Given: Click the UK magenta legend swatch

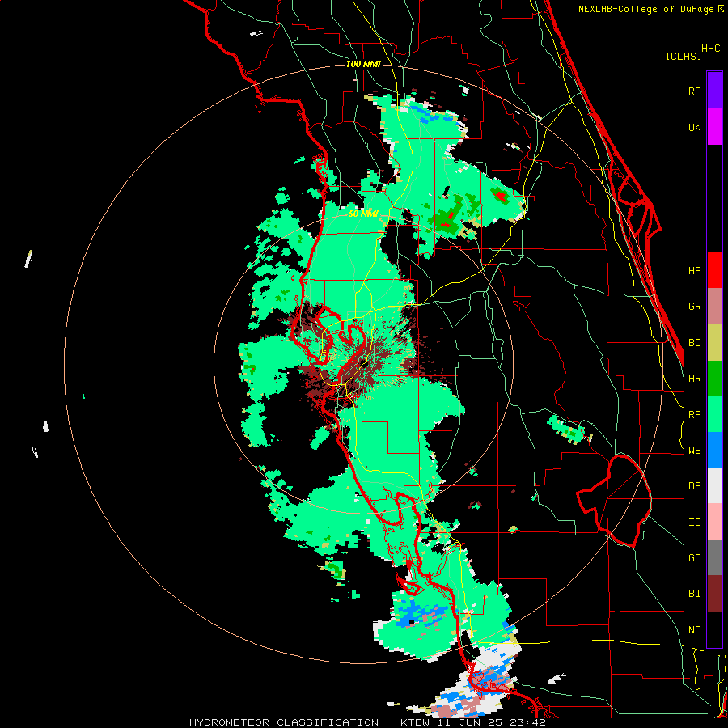Looking at the screenshot, I should (714, 127).
